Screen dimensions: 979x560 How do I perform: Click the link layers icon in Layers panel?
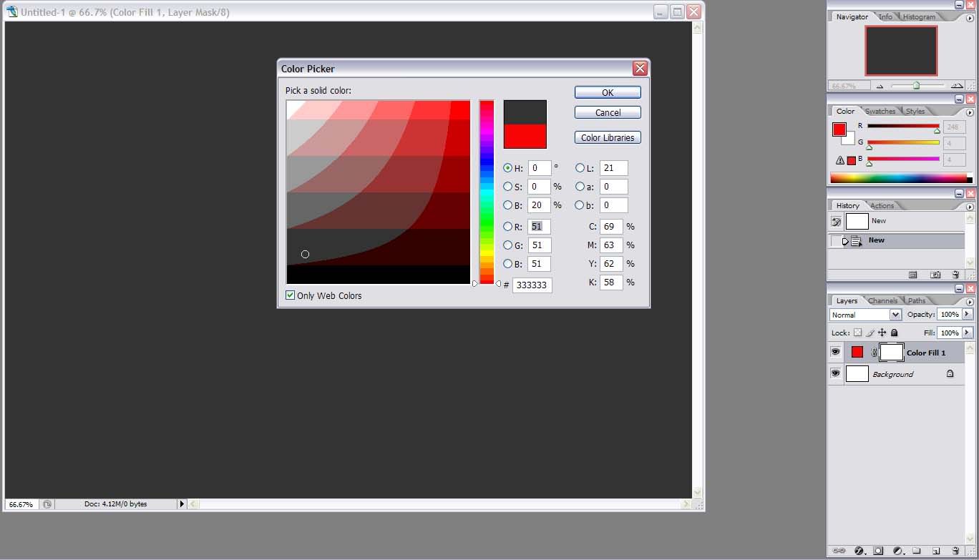839,551
